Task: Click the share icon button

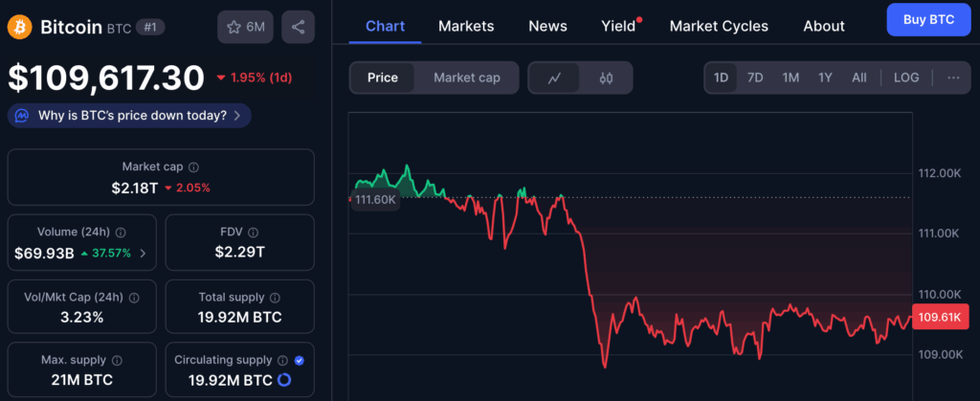Action: [x=299, y=27]
